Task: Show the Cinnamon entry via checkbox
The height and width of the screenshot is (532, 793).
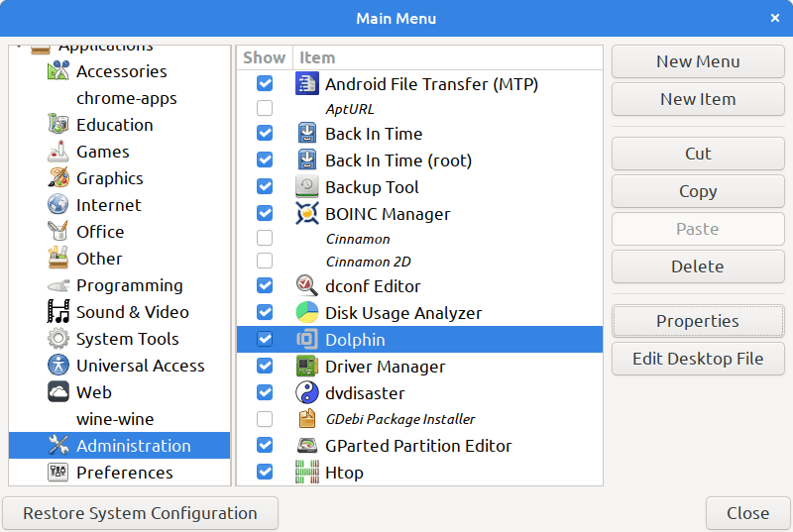Action: 265,238
